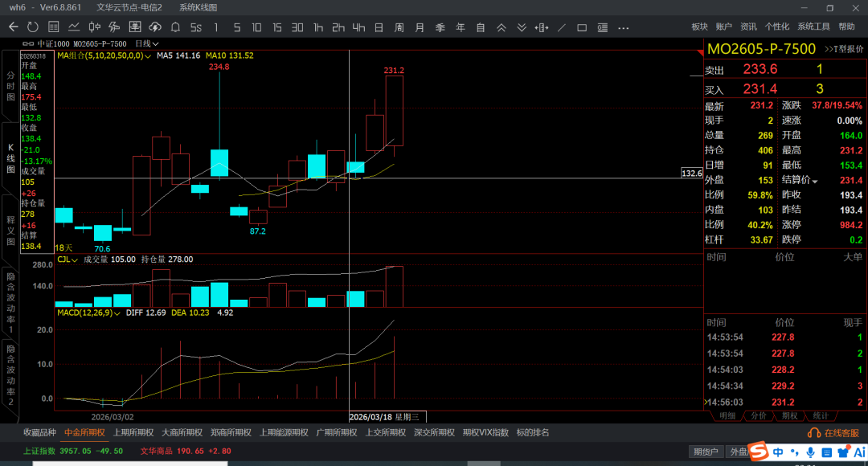Switch to the K线图 side tab

click(10, 158)
